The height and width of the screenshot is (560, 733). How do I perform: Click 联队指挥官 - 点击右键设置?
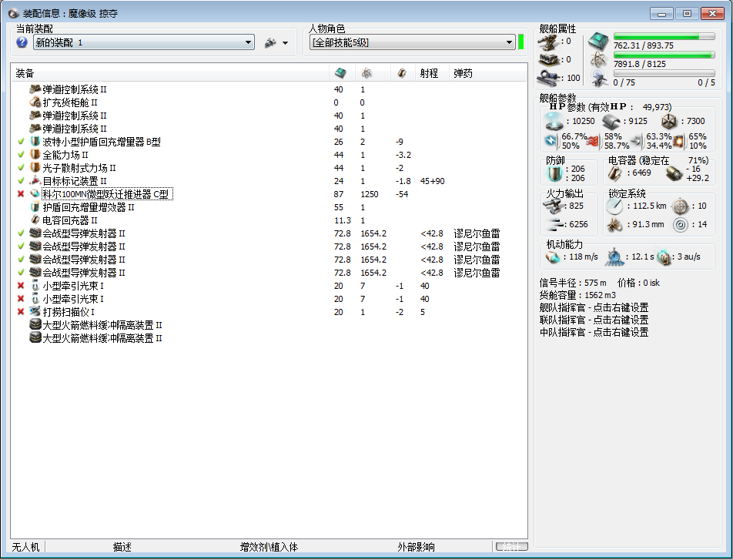click(x=594, y=320)
